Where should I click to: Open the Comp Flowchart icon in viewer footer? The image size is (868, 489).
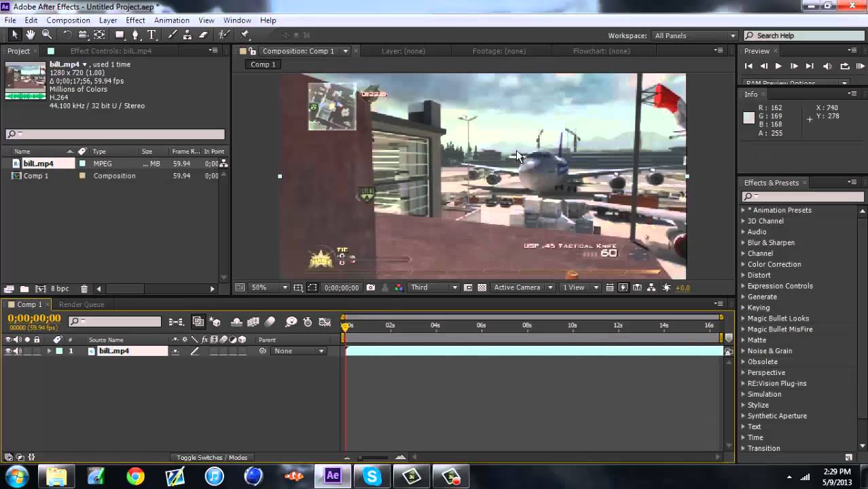click(651, 287)
